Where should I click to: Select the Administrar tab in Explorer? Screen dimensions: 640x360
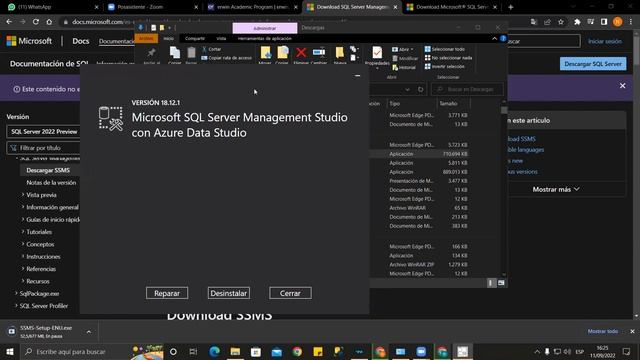265,28
